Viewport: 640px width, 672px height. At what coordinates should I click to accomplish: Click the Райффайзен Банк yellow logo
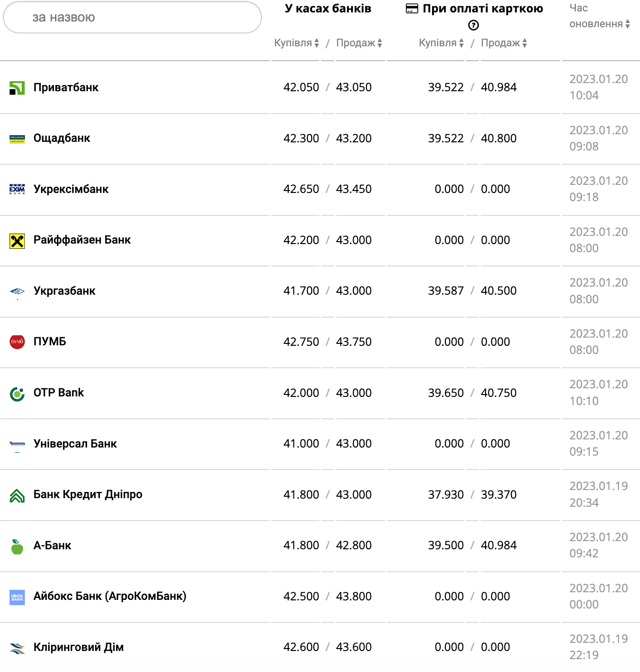pyautogui.click(x=17, y=241)
